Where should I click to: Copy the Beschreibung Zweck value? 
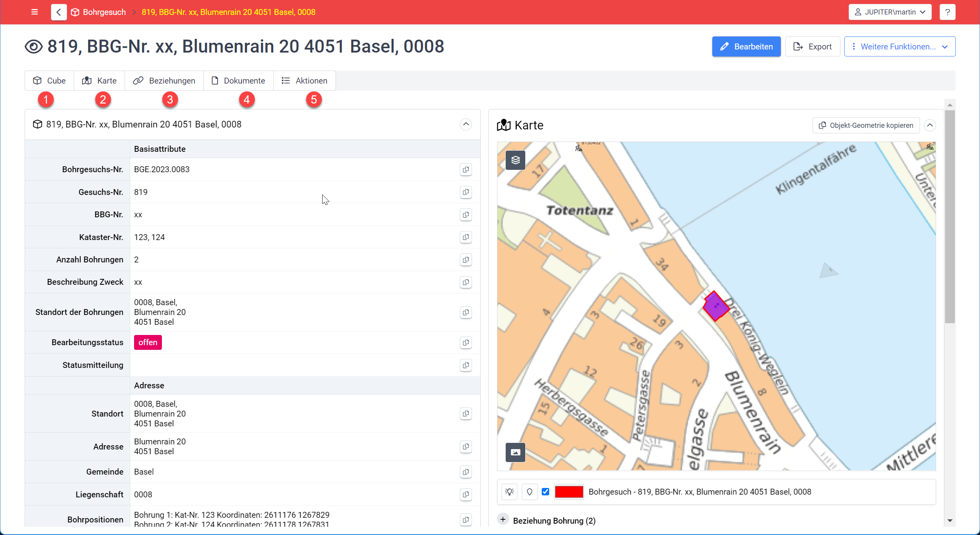tap(466, 282)
